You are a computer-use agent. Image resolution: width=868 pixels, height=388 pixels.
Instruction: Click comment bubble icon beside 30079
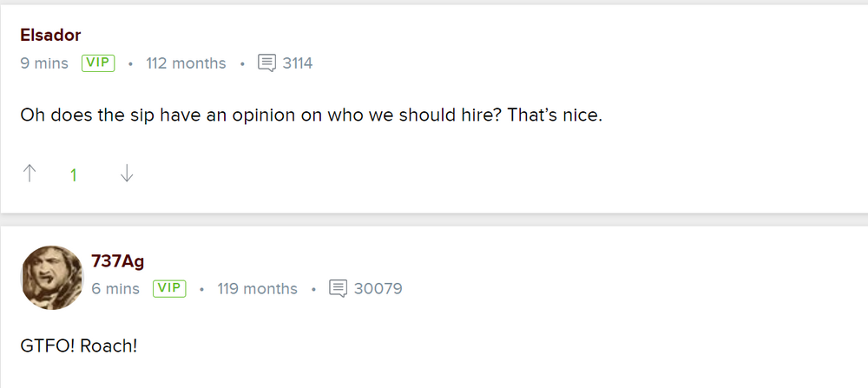339,288
